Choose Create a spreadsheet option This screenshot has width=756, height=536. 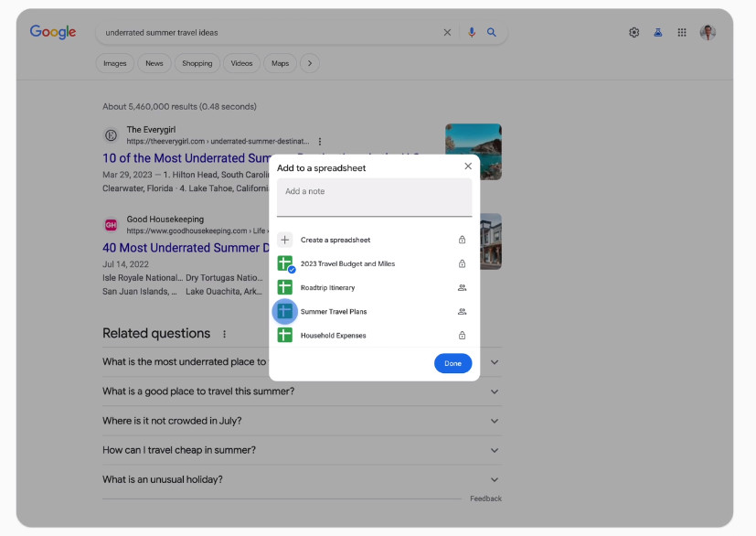pos(374,240)
